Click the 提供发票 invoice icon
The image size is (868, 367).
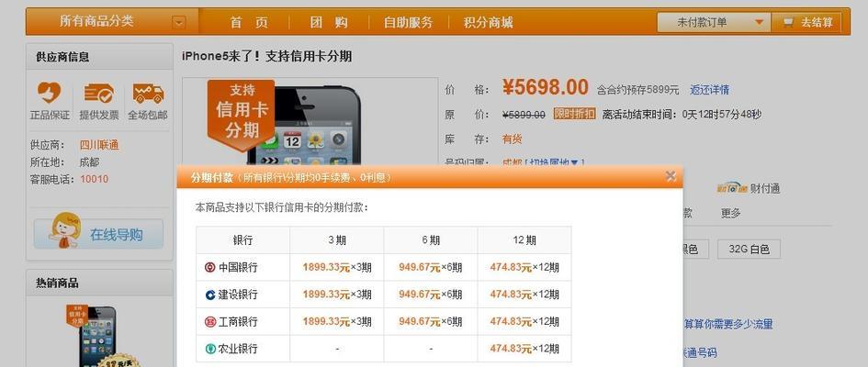tap(98, 93)
